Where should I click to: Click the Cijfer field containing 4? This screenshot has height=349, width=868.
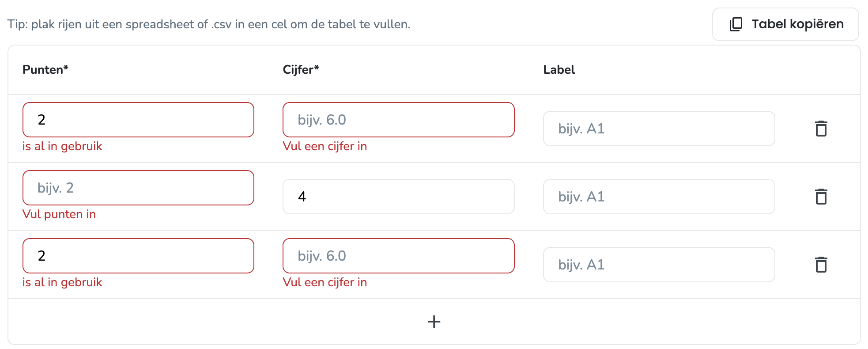click(x=399, y=197)
